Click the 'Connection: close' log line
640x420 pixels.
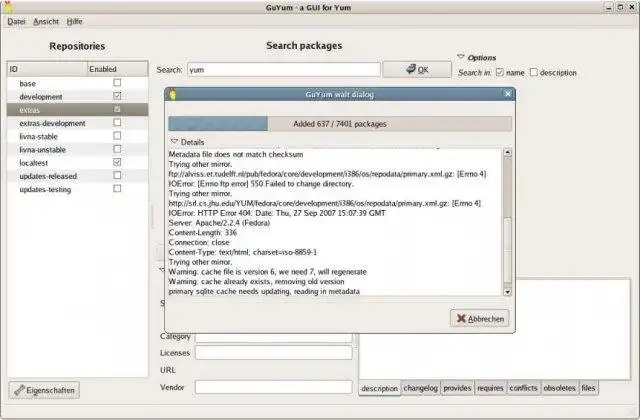pos(199,242)
